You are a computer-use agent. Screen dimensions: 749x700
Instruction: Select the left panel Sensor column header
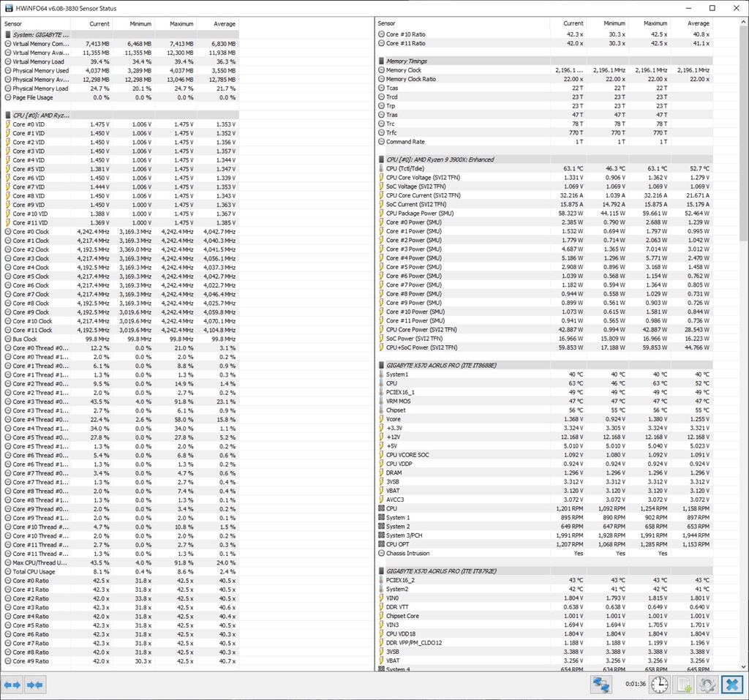pos(36,24)
